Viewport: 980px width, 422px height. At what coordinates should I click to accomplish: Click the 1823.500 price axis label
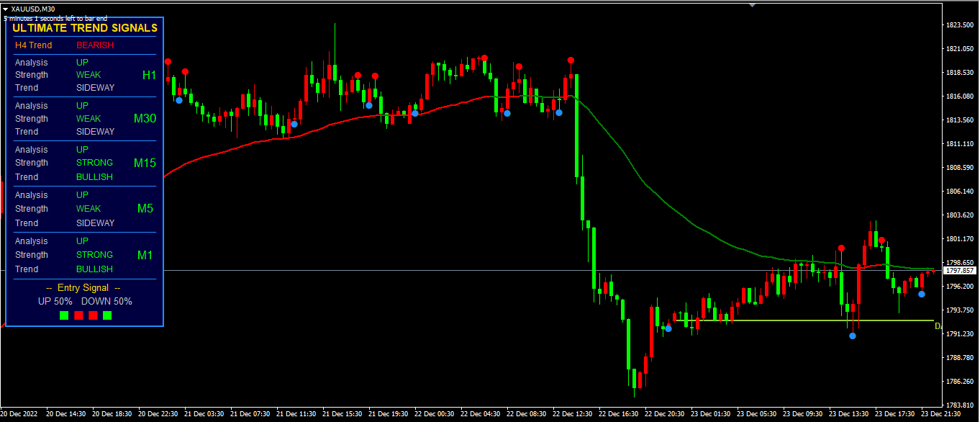click(x=961, y=25)
